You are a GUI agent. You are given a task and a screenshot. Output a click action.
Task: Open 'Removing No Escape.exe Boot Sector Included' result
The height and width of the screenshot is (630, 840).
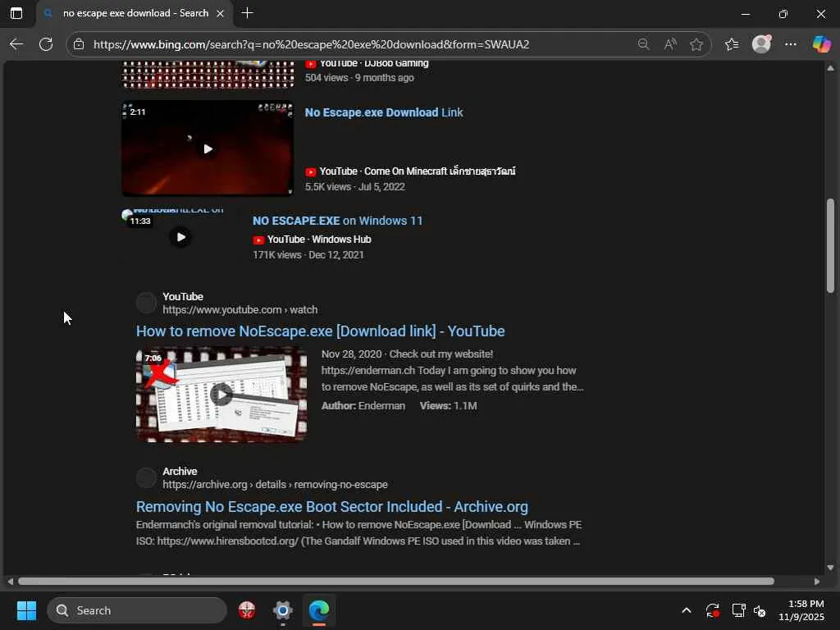tap(332, 507)
